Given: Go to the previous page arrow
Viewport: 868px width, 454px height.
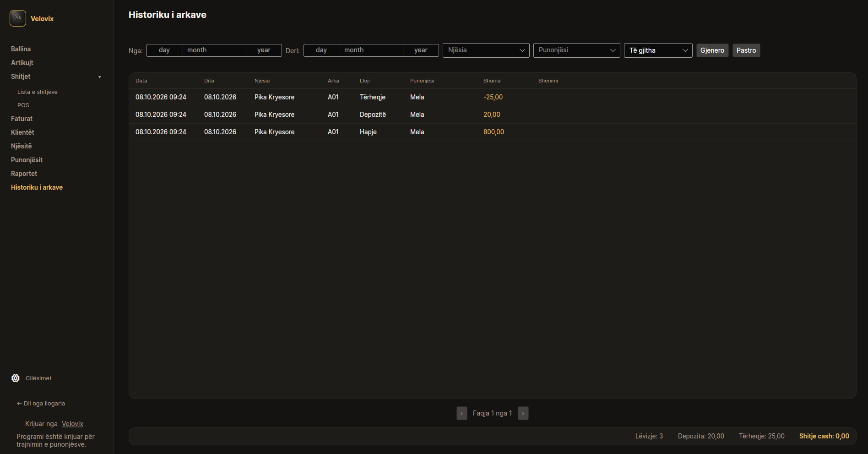Looking at the screenshot, I should point(462,413).
